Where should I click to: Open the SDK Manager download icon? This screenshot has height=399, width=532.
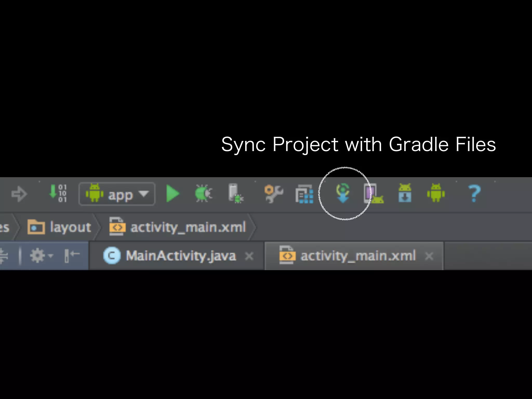[405, 193]
